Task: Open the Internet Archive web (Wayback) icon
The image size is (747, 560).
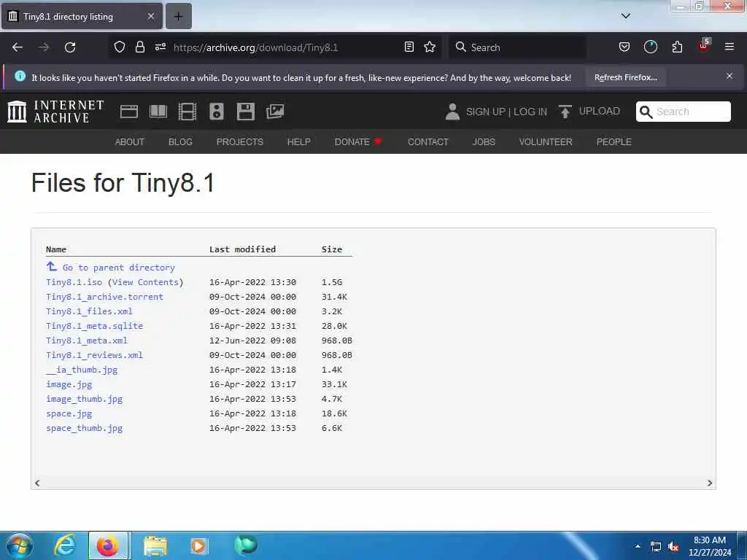Action: (129, 112)
